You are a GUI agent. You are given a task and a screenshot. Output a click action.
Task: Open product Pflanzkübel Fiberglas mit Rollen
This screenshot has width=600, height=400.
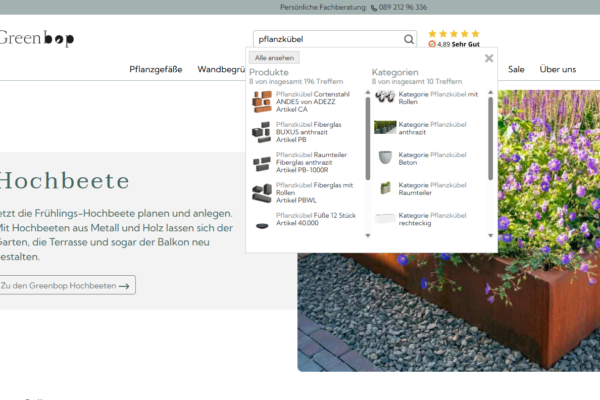[x=315, y=193]
